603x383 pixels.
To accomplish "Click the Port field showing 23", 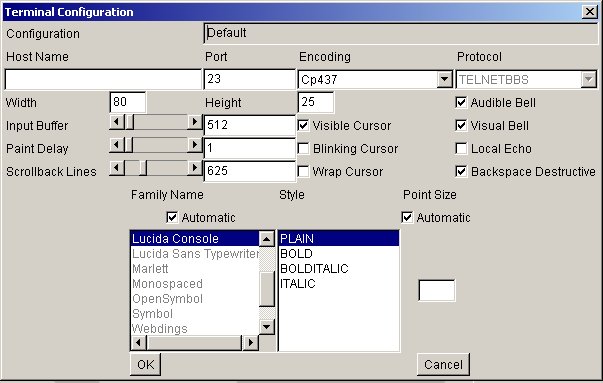I will pyautogui.click(x=249, y=80).
